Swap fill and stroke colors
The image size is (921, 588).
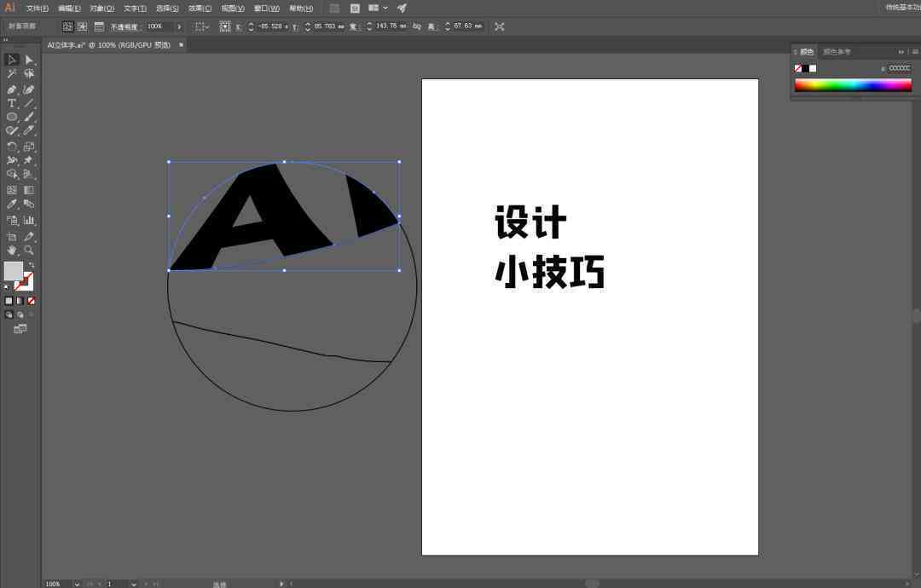point(32,265)
